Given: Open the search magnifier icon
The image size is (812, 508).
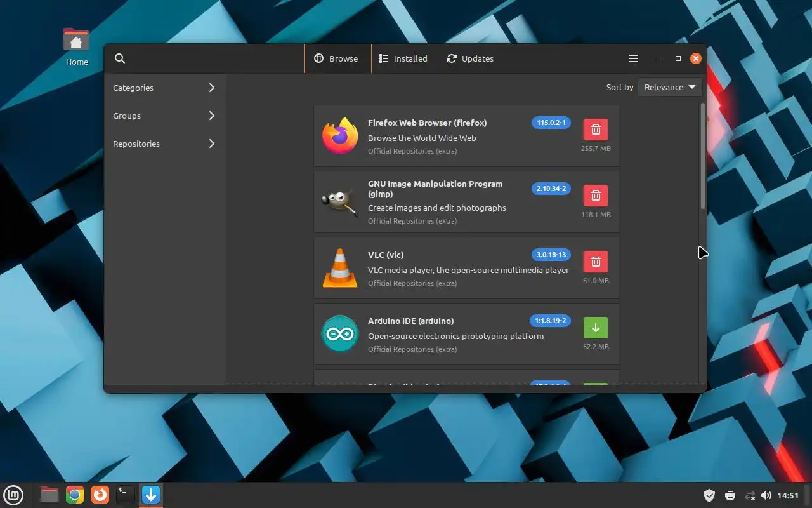Looking at the screenshot, I should pyautogui.click(x=120, y=58).
